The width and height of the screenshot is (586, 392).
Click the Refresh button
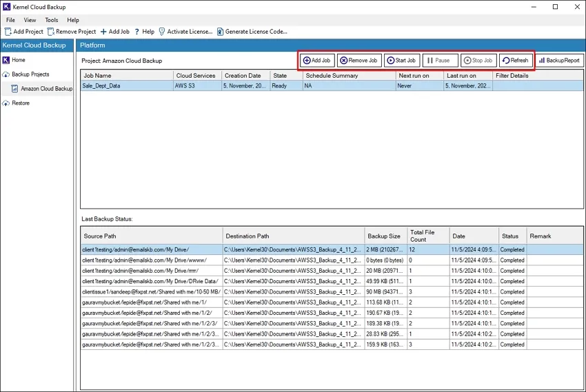[516, 61]
